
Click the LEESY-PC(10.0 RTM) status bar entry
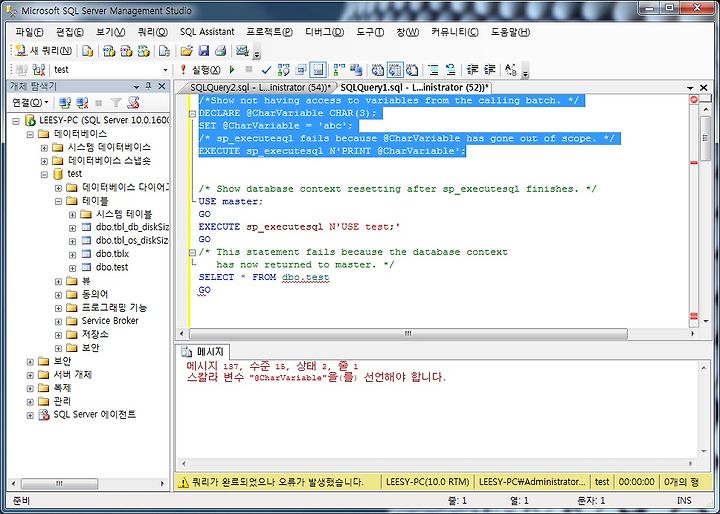click(x=428, y=482)
